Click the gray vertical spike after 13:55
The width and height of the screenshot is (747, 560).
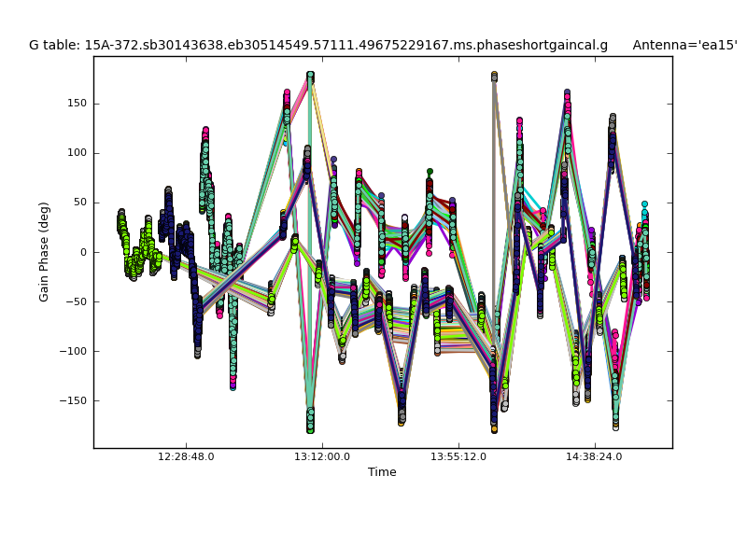[494, 187]
